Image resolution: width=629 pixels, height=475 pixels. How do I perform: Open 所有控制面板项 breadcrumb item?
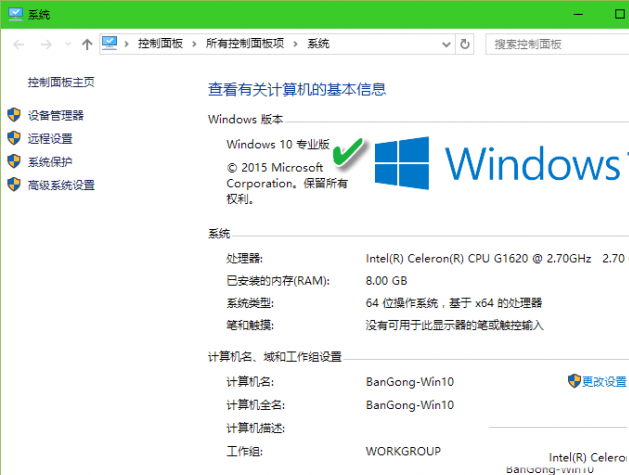[245, 43]
